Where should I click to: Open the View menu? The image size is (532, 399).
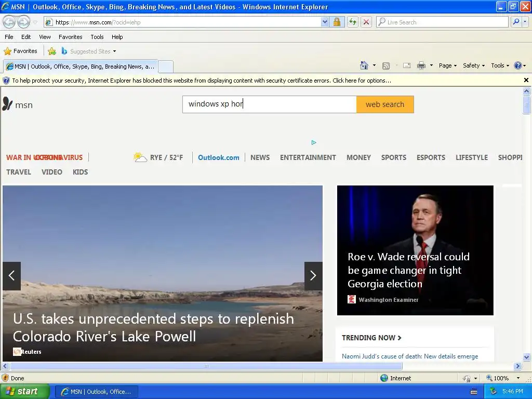tap(45, 37)
